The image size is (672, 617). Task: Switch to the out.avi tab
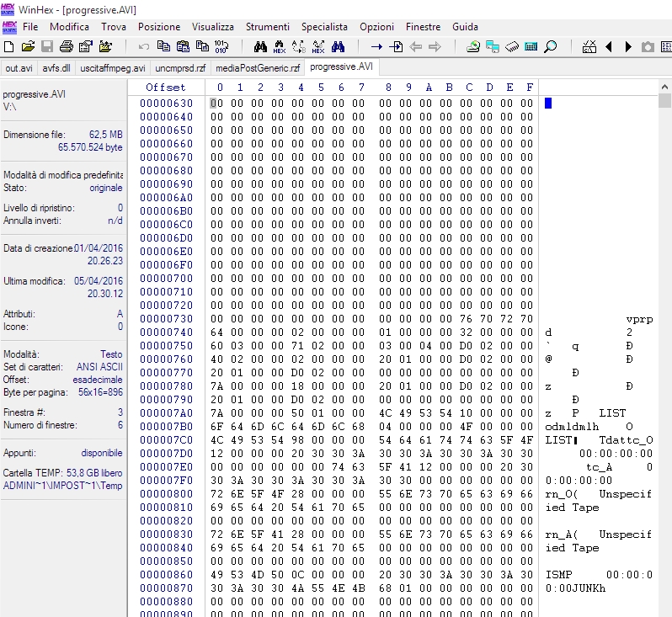point(19,68)
